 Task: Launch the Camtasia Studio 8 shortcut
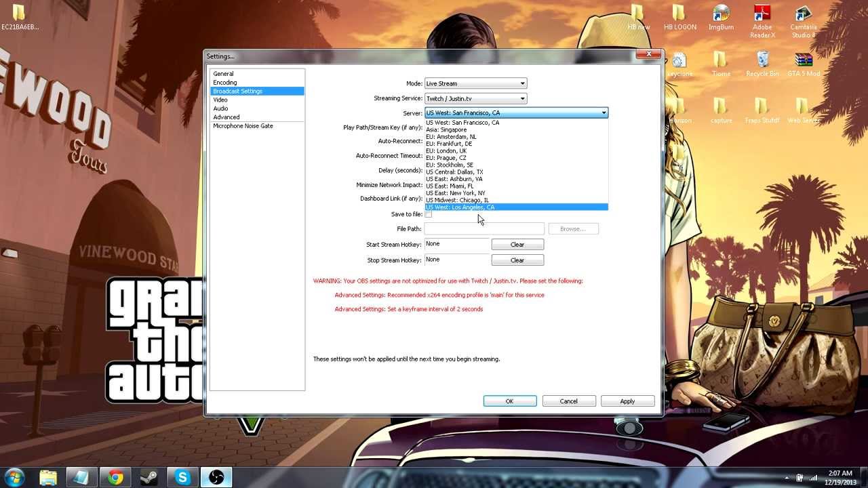[x=803, y=21]
